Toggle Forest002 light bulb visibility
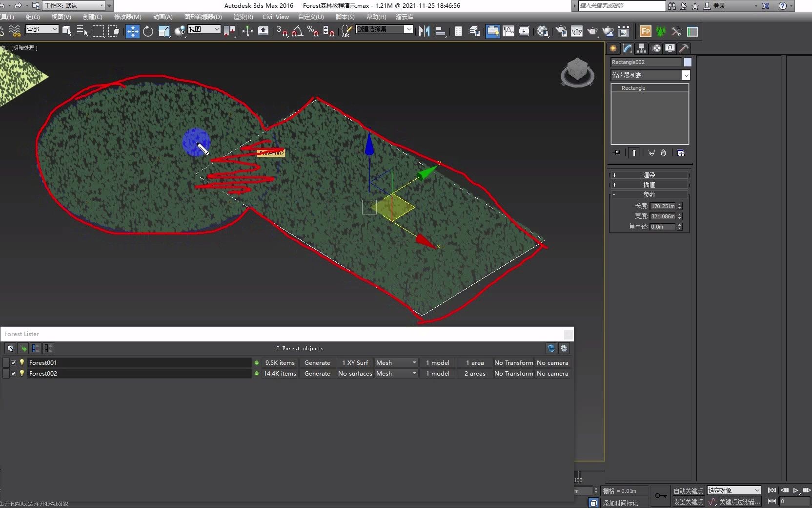Screen dimensions: 812x508 (x=21, y=373)
